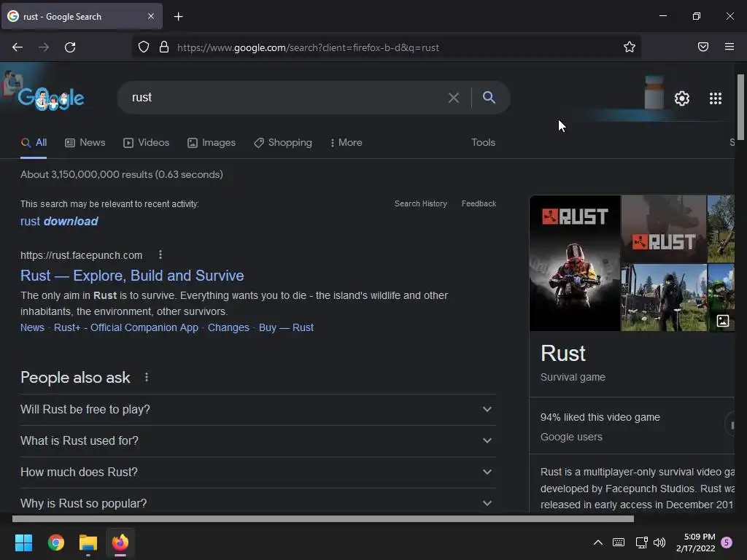Open the notification count badge
The image size is (747, 560).
point(727,542)
